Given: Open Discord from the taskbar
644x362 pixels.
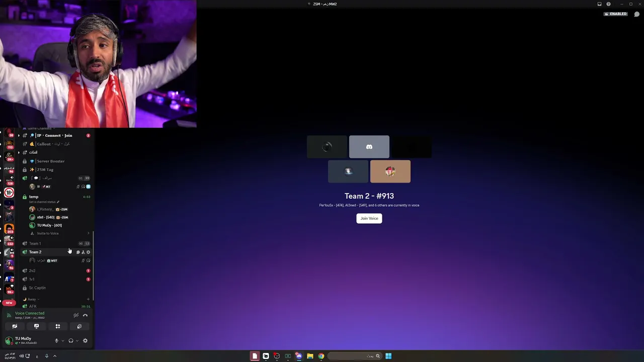Looking at the screenshot, I should 299,356.
